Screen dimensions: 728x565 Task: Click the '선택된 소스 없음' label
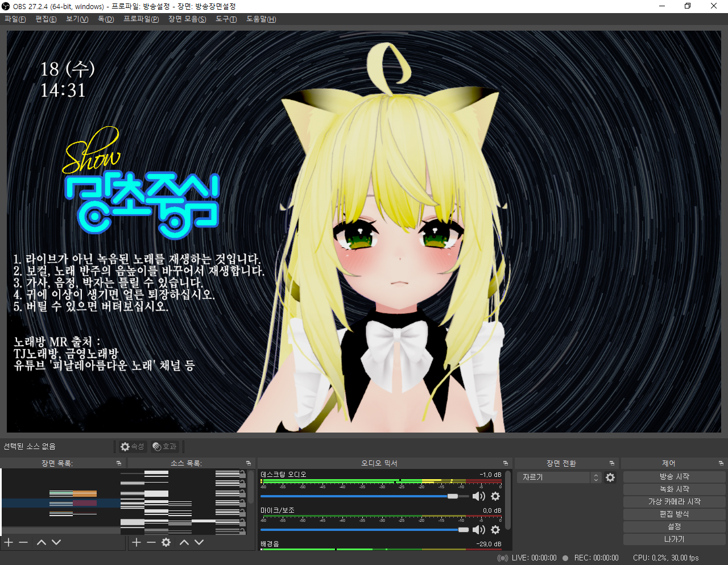point(30,447)
